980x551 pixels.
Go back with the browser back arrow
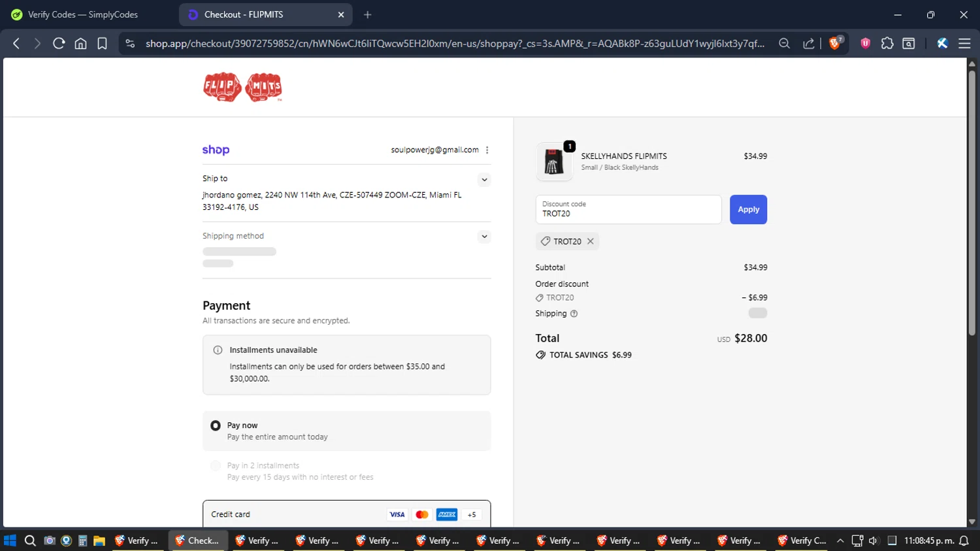click(x=16, y=43)
